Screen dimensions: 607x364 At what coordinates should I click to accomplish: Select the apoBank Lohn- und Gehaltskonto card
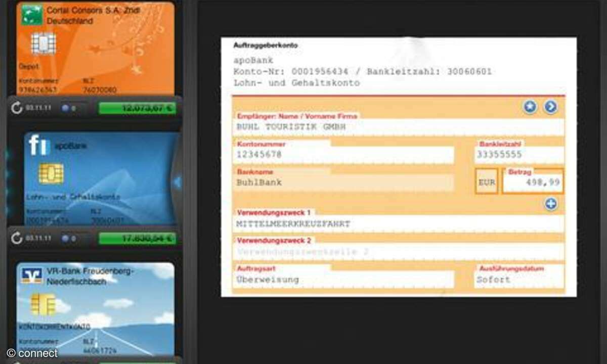coord(100,178)
